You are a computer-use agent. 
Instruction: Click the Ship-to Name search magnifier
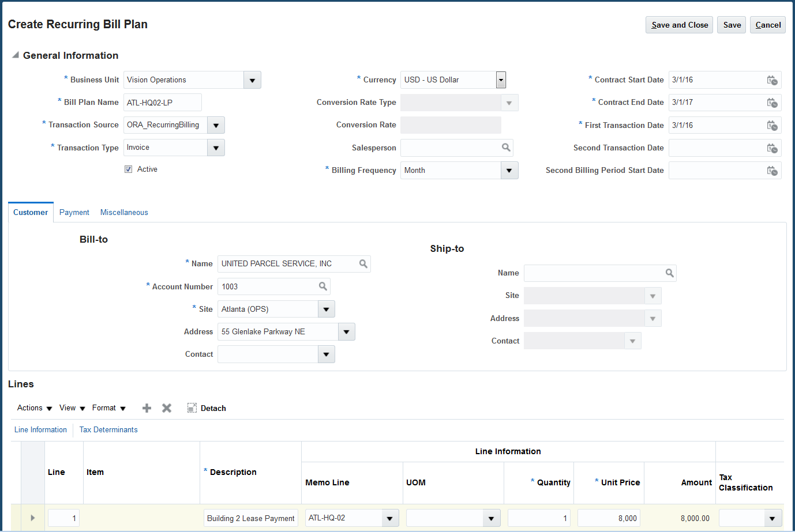(x=669, y=273)
